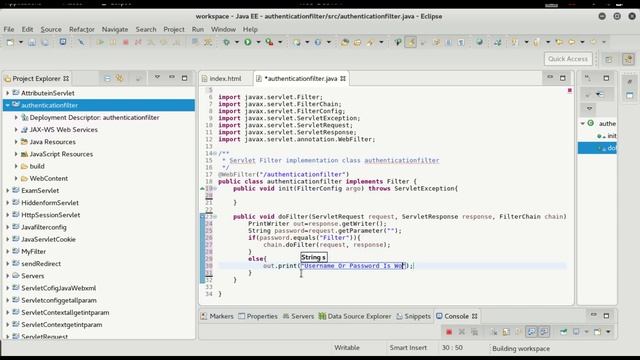Click the Save toolbar icon
Viewport: 640px width, 360px height.
32,42
